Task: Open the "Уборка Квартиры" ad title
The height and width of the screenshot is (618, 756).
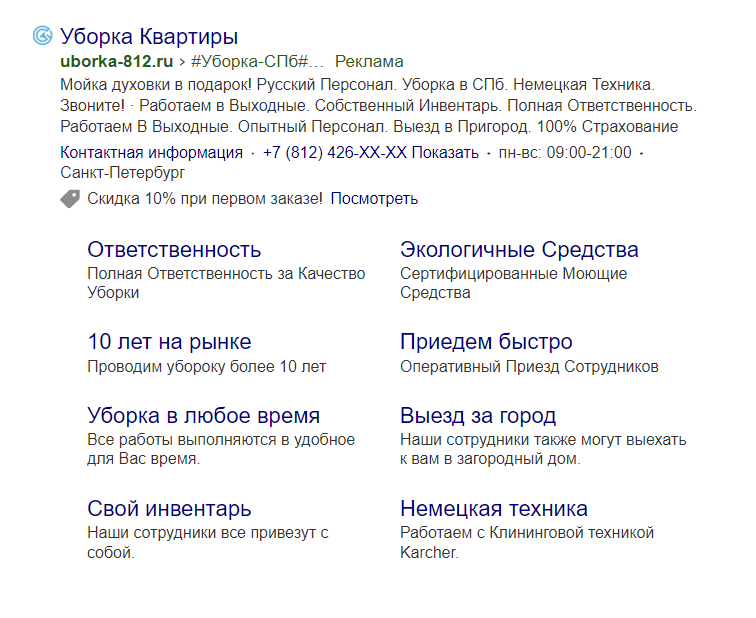Action: (149, 37)
